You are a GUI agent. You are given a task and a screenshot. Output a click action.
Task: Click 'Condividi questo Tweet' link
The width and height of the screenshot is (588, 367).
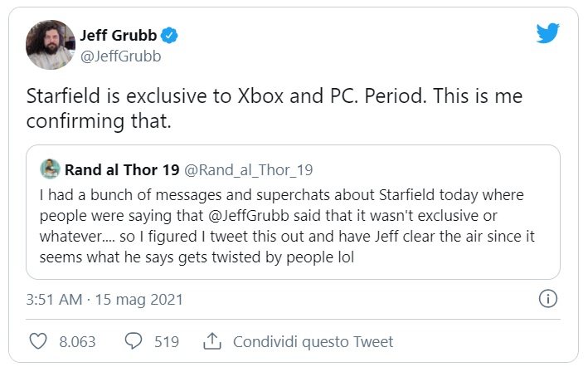click(x=313, y=341)
